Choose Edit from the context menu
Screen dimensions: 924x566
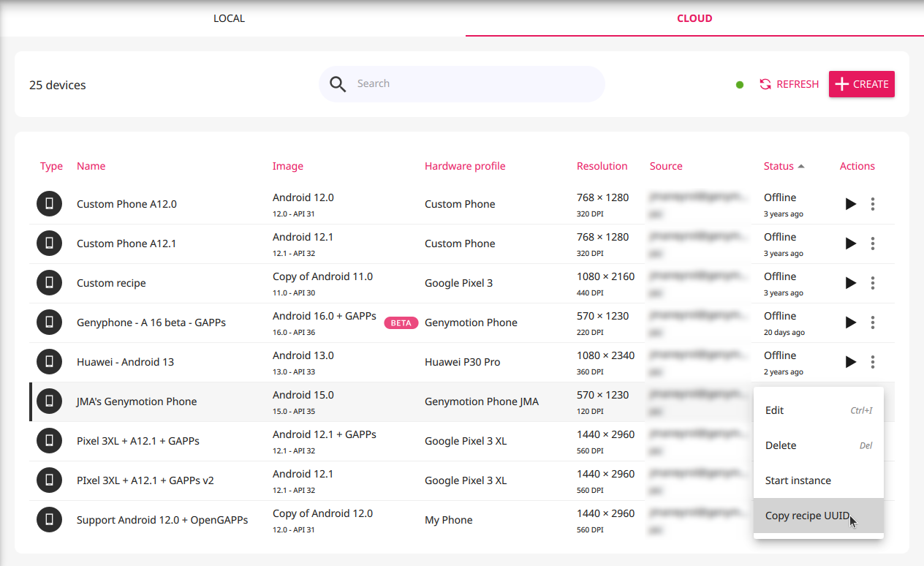[x=819, y=410]
